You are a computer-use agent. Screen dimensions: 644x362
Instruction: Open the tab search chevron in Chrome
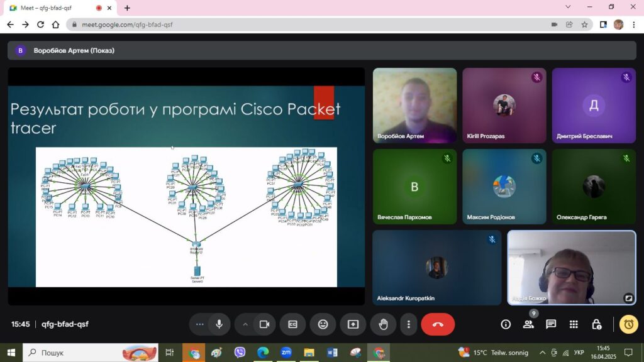pyautogui.click(x=568, y=7)
